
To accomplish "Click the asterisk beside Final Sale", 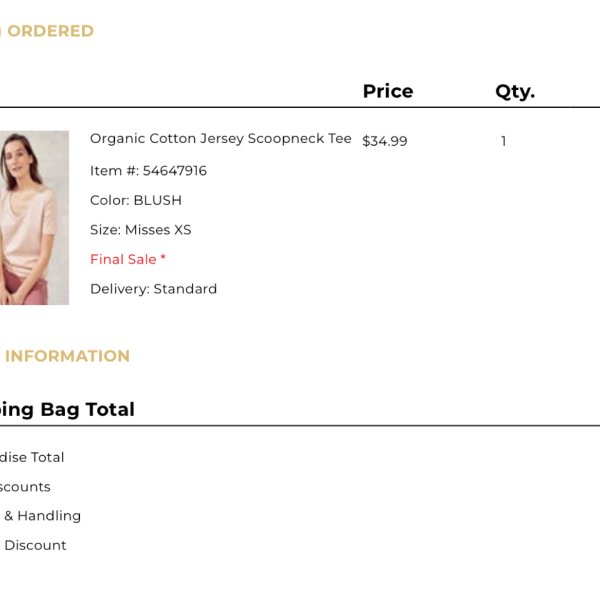I will point(163,257).
